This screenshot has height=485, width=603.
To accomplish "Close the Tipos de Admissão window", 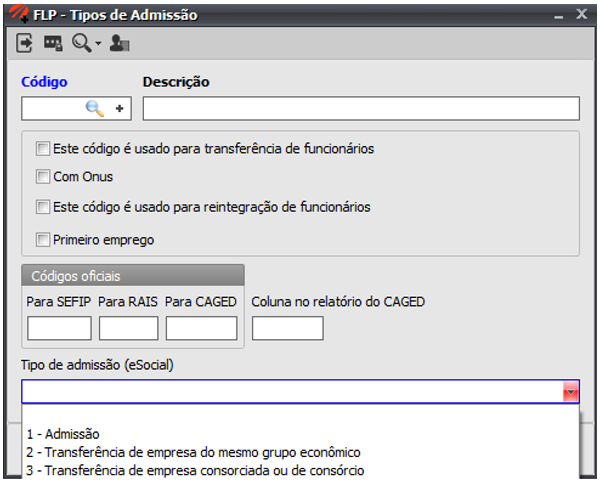I will click(x=582, y=15).
